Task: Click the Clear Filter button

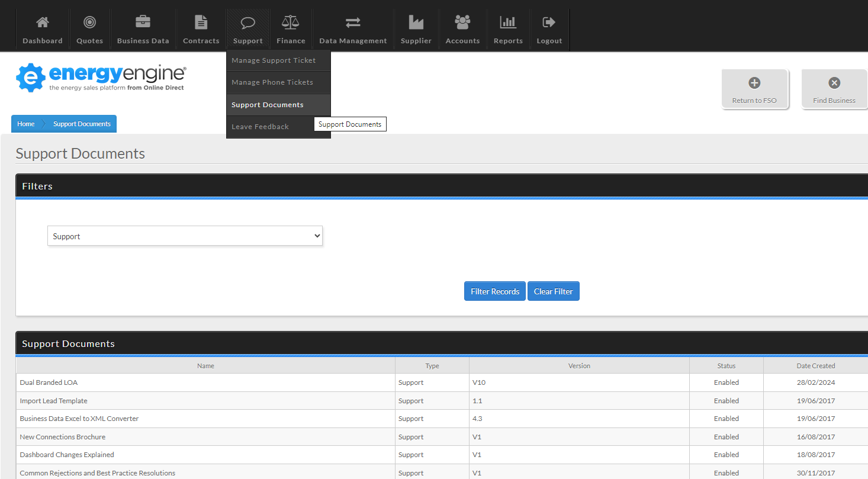Action: (553, 291)
